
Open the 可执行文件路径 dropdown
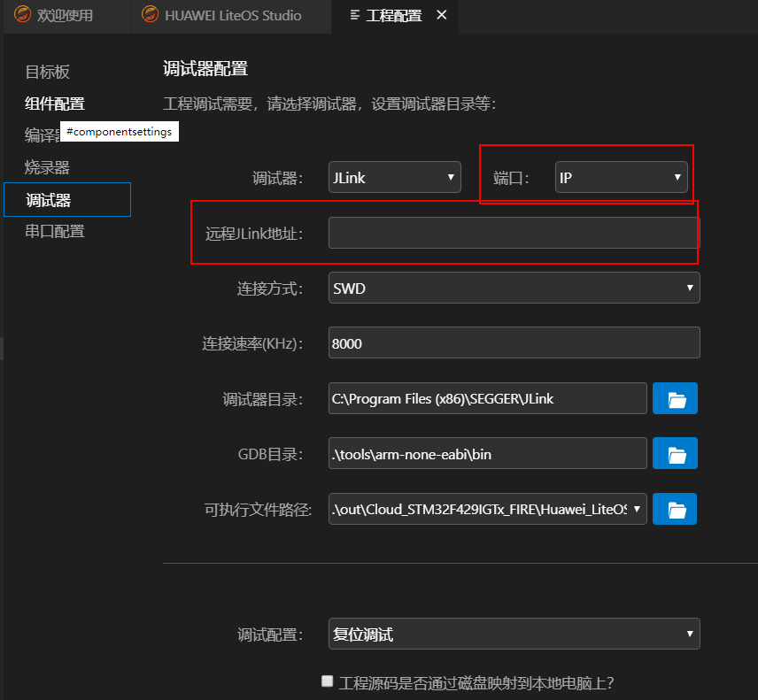click(x=487, y=509)
